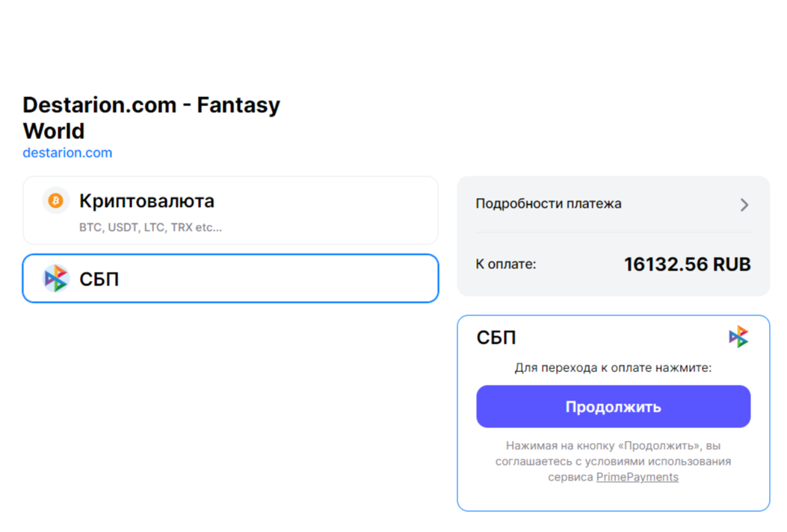
Task: Click the СБП heading in the payment panel
Action: (x=496, y=338)
